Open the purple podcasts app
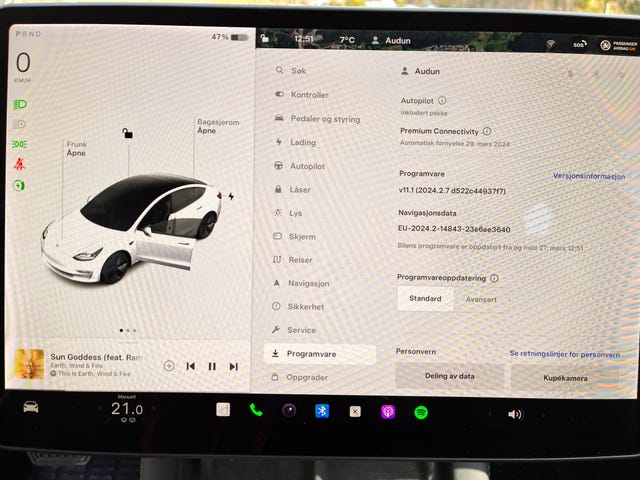This screenshot has width=640, height=480. point(388,412)
